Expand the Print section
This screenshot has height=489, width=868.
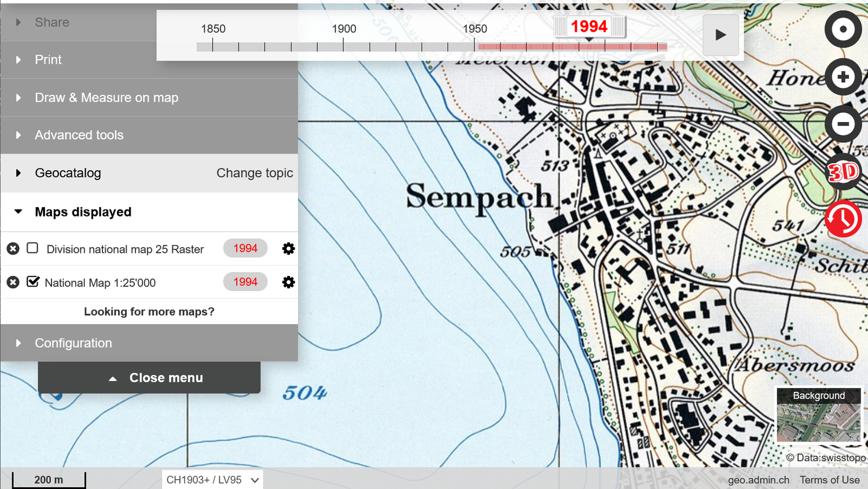click(48, 60)
